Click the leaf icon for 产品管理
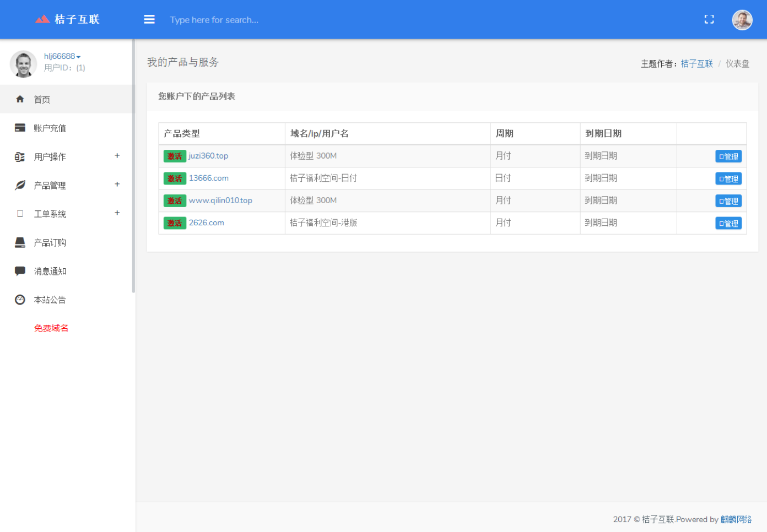Image resolution: width=767 pixels, height=532 pixels. [20, 185]
